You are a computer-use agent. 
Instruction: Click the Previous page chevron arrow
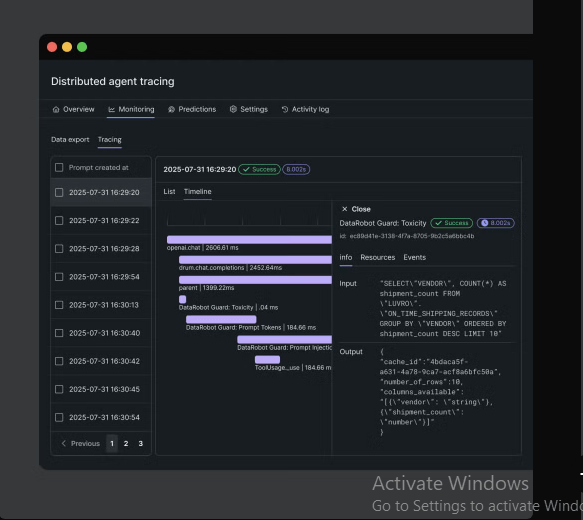pos(64,443)
